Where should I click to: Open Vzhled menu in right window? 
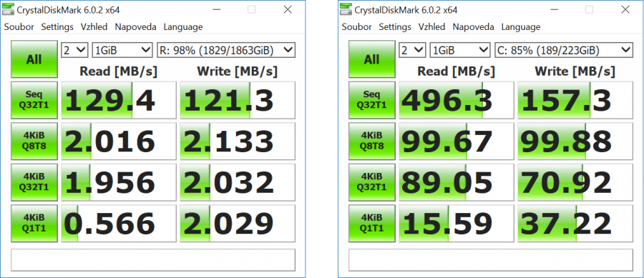[x=431, y=27]
